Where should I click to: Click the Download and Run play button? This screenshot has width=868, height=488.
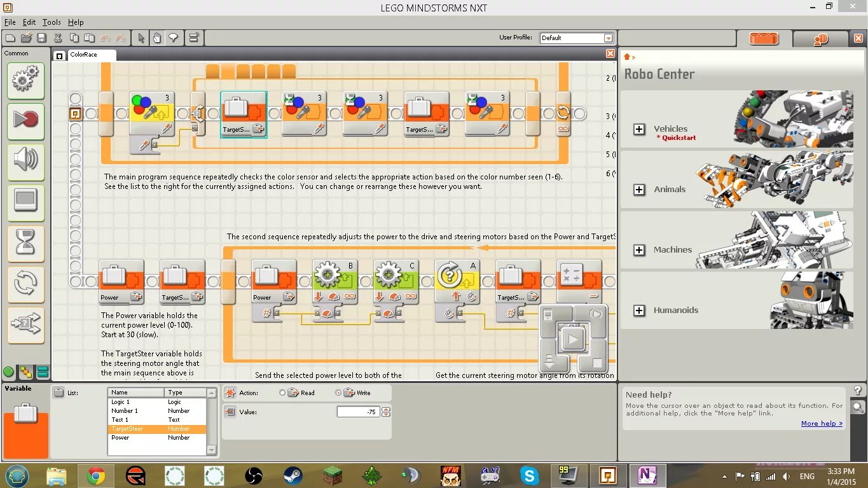tap(573, 339)
